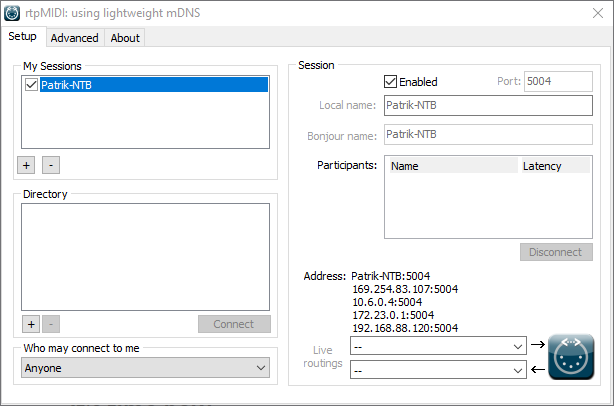Click the Local name input field
The image size is (614, 406).
488,105
